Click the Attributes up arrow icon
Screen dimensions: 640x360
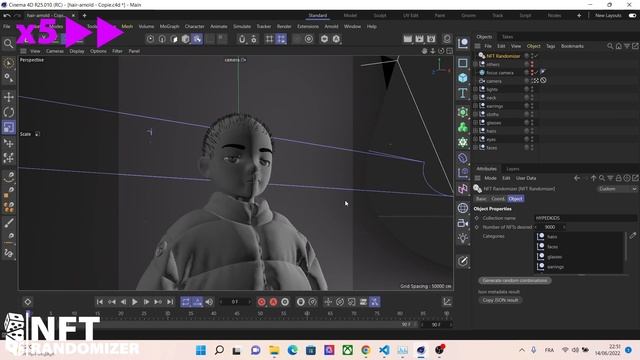(x=593, y=178)
